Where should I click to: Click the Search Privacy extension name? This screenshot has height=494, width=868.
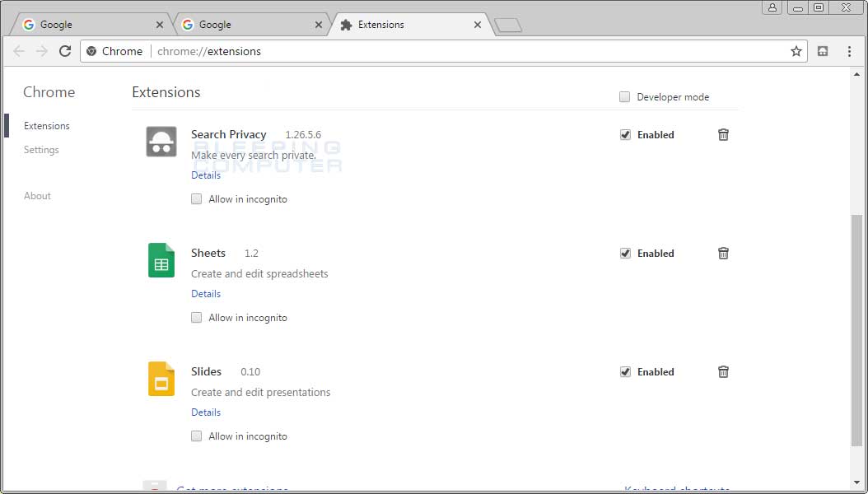tap(229, 134)
